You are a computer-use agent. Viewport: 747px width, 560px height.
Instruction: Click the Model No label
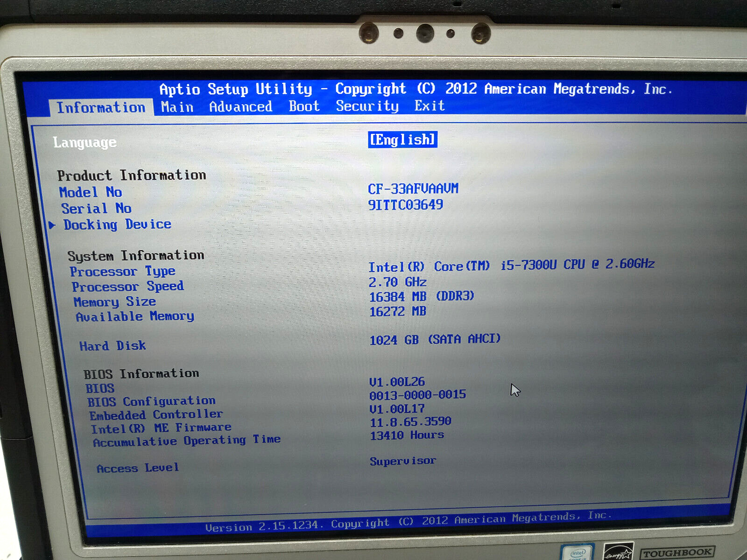91,192
